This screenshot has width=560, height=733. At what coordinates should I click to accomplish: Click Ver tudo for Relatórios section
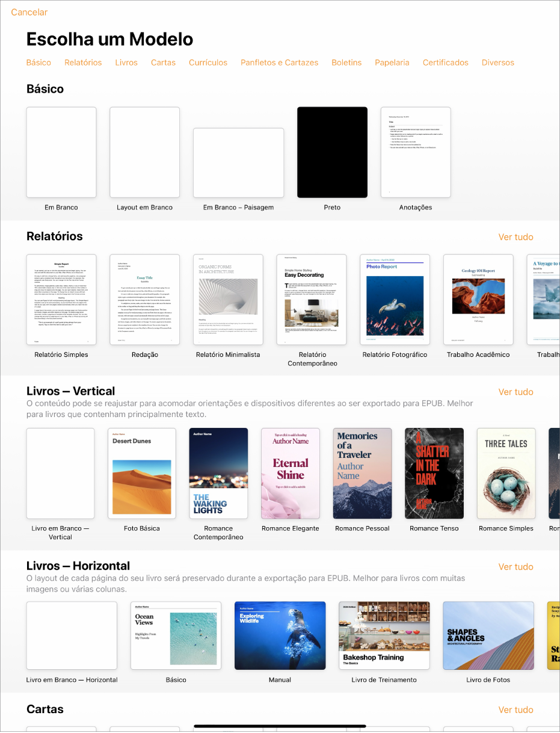pyautogui.click(x=516, y=237)
